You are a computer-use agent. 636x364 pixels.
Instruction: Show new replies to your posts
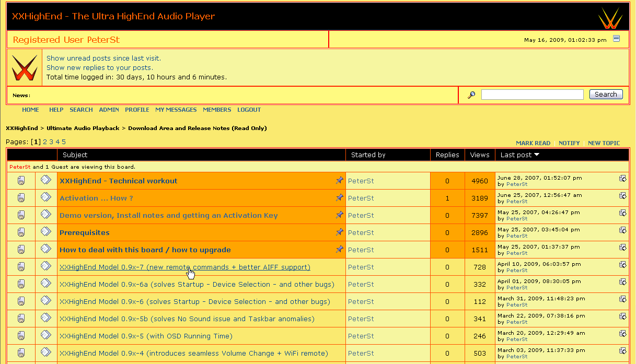click(99, 68)
